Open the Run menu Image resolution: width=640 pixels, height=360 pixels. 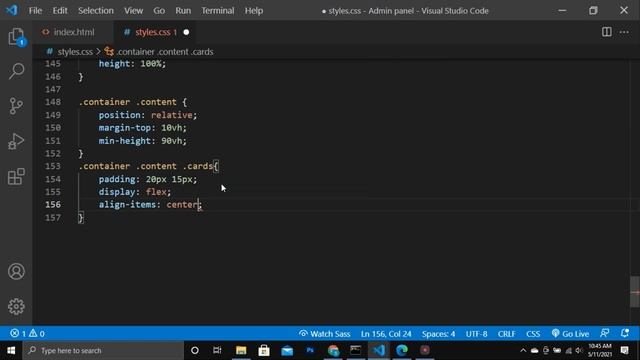pos(183,11)
